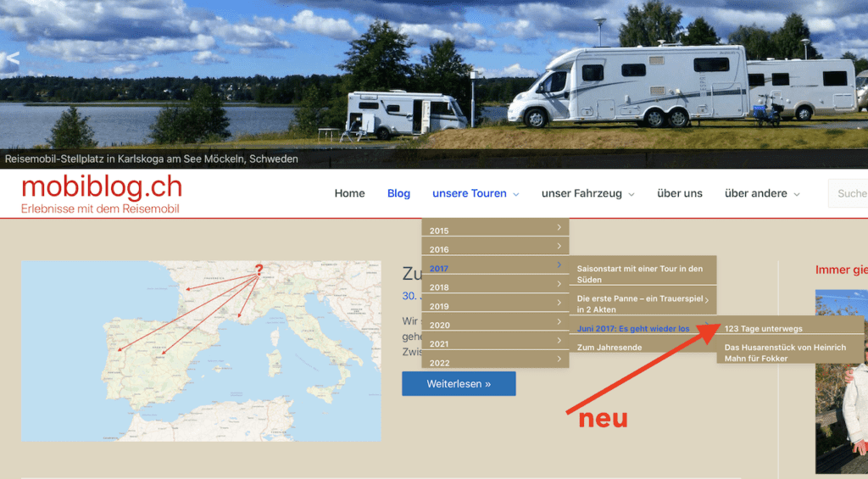The height and width of the screenshot is (479, 868).
Task: Select '123 Tage unterwegs' submenu entry
Action: [763, 328]
